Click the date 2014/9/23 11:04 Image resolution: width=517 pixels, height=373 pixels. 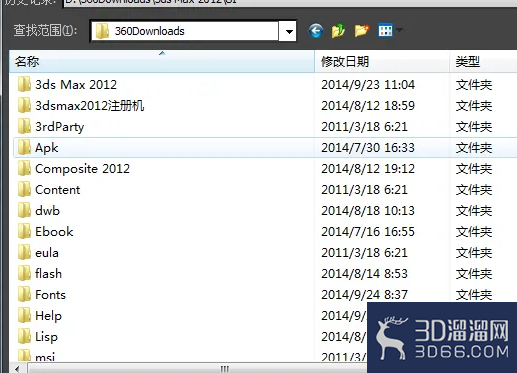click(x=368, y=85)
